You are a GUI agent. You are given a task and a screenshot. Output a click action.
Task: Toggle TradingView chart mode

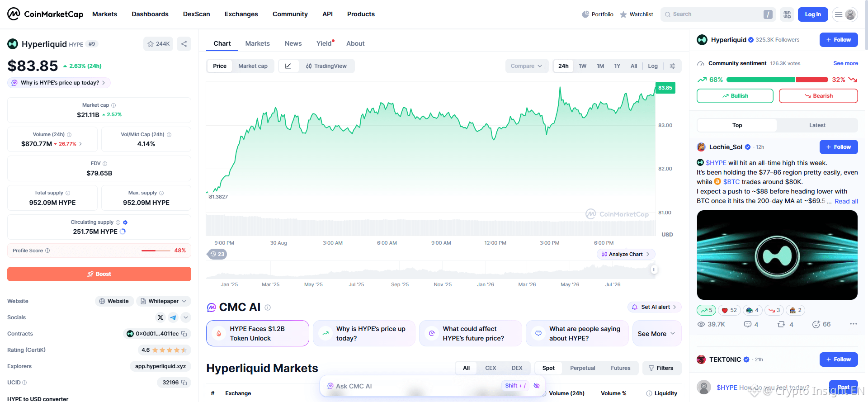(x=326, y=66)
